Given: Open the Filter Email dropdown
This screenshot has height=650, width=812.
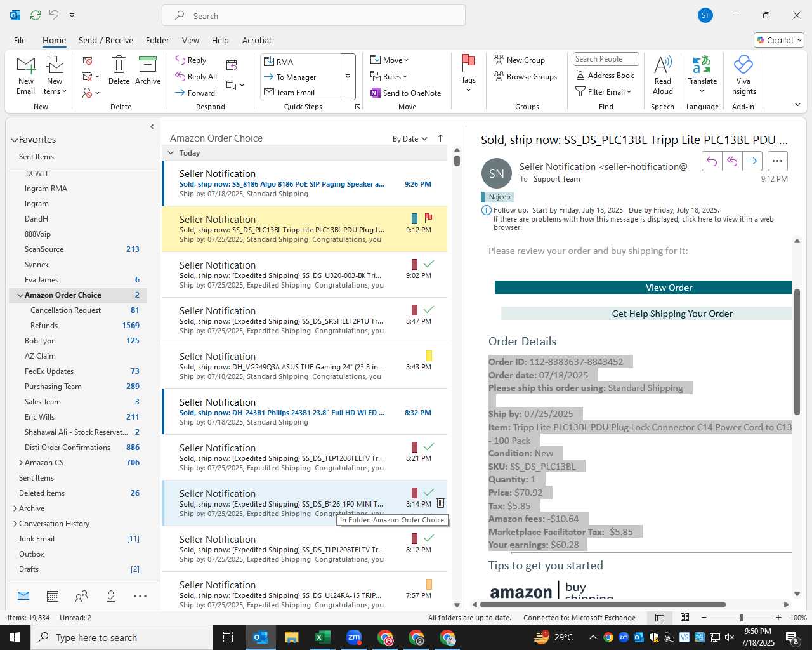Looking at the screenshot, I should [x=603, y=91].
